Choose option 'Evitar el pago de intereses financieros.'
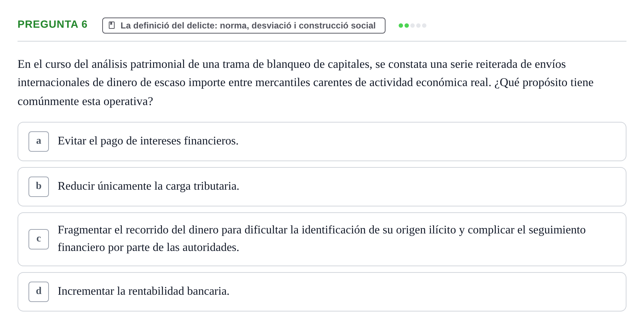Viewport: 644px width, 329px height. 322,142
